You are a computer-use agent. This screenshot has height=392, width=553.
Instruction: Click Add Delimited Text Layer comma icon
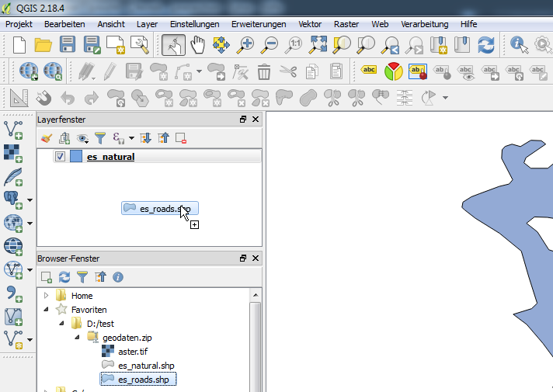(x=13, y=293)
